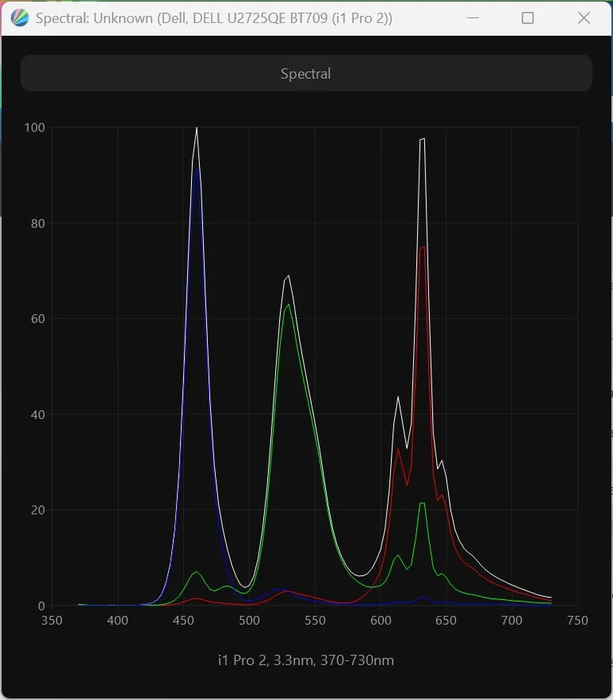Select the red curve peak near 630nm
This screenshot has height=700, width=613.
[423, 247]
